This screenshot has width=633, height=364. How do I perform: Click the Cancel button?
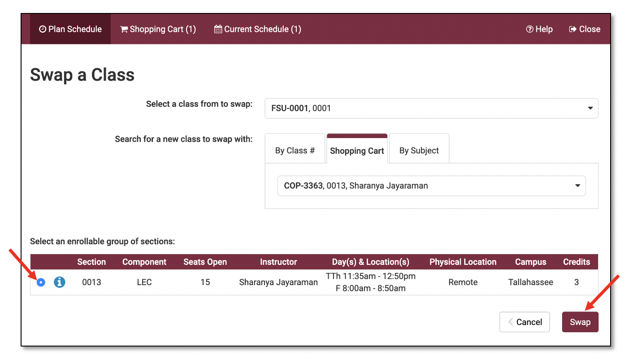[x=525, y=322]
